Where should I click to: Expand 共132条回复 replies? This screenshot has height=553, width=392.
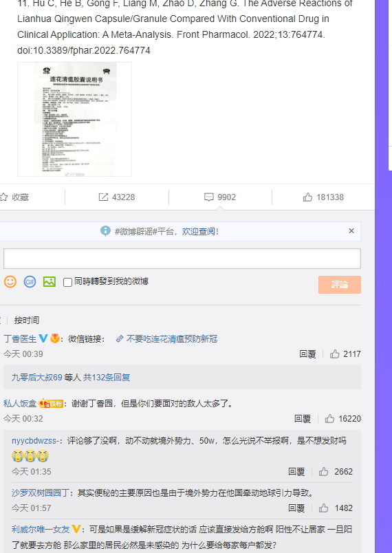tap(107, 378)
